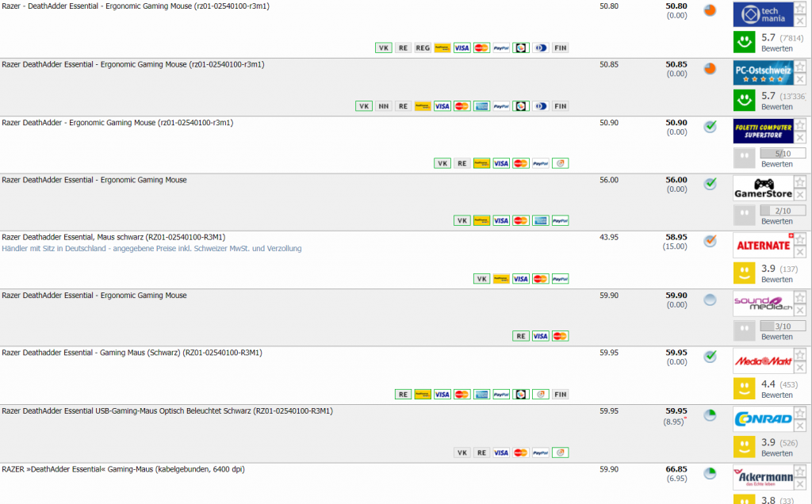The image size is (812, 504).
Task: Click the VISA icon in the soundmedia.ch row
Action: [x=540, y=336]
